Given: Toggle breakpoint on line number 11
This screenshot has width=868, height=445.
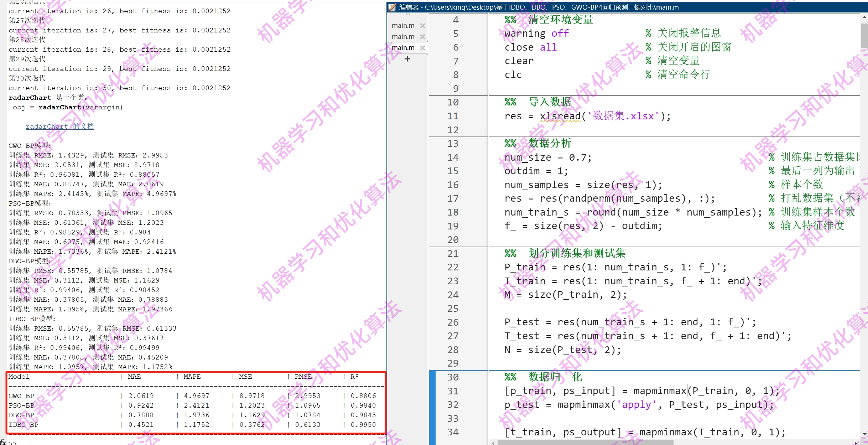Looking at the screenshot, I should pos(453,116).
